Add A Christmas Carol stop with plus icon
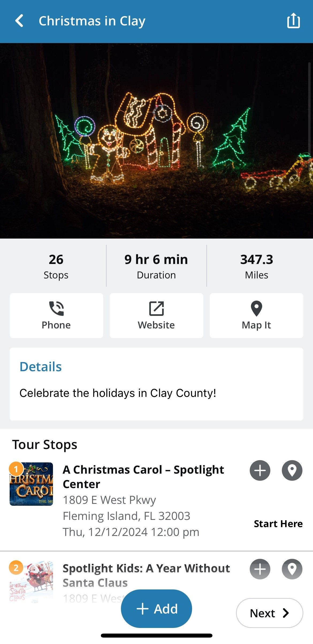 [x=260, y=470]
